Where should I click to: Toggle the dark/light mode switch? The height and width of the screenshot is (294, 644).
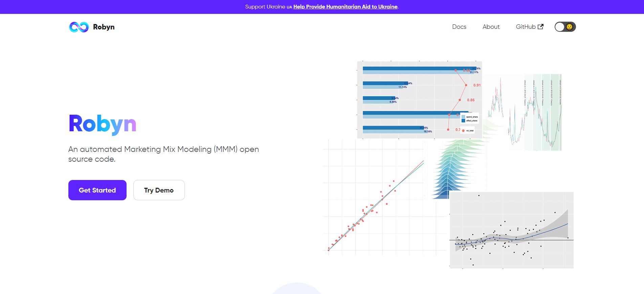click(565, 27)
